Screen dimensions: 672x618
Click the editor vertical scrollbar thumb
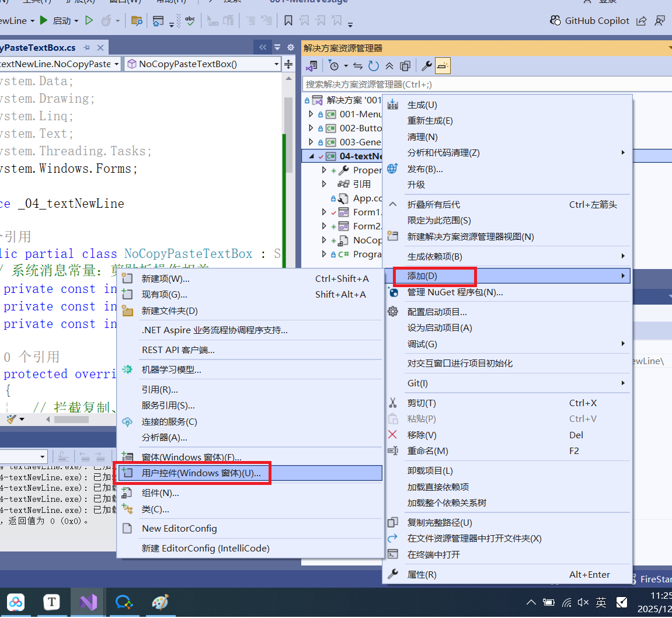pyautogui.click(x=288, y=135)
